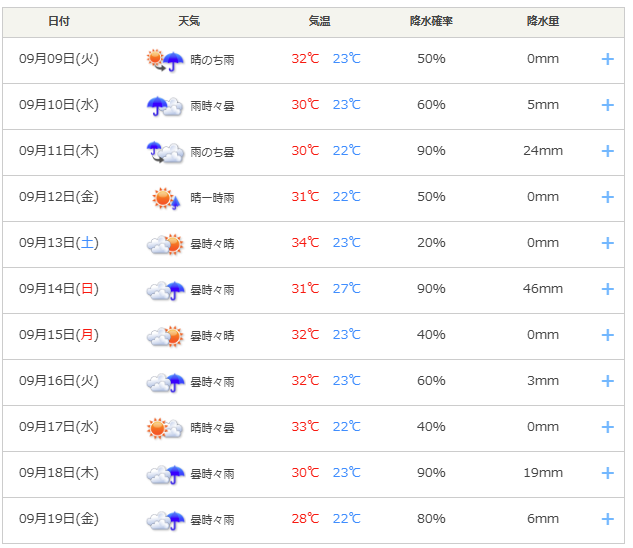Expand the 09月10日(水) forecast with plus
Image resolution: width=633 pixels, height=548 pixels.
(x=607, y=105)
